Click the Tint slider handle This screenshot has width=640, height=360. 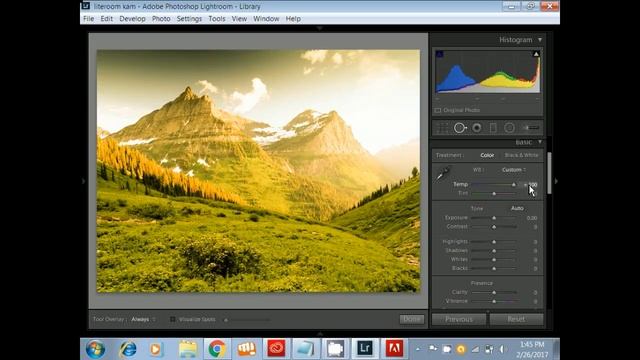coord(494,193)
